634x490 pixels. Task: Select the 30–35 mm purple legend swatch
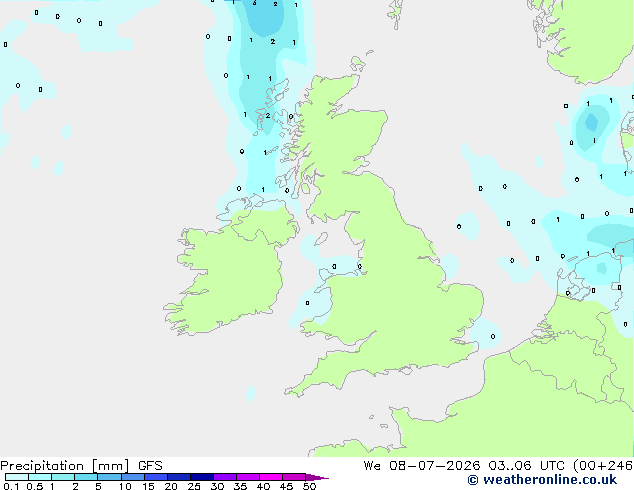[x=225, y=477]
